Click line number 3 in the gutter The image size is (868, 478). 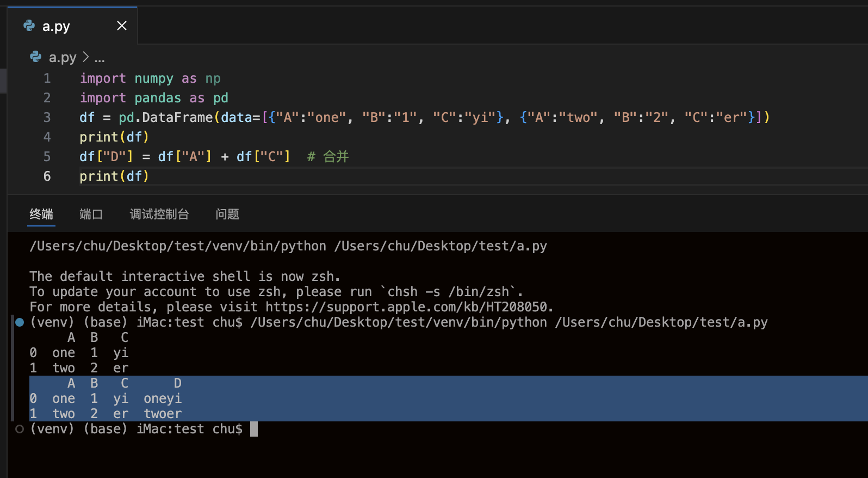tap(47, 118)
